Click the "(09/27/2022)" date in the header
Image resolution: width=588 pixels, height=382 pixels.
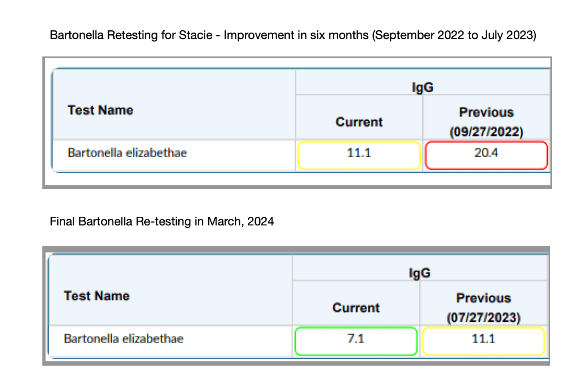(x=486, y=132)
